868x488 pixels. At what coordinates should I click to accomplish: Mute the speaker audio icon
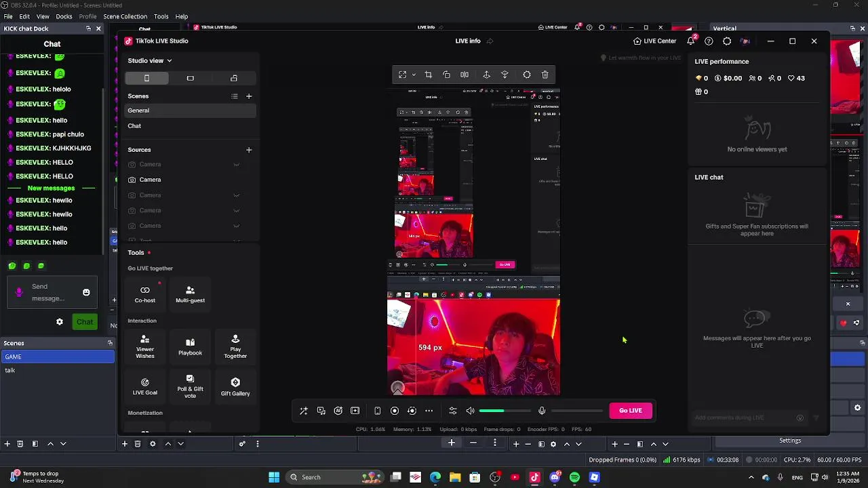pos(470,411)
